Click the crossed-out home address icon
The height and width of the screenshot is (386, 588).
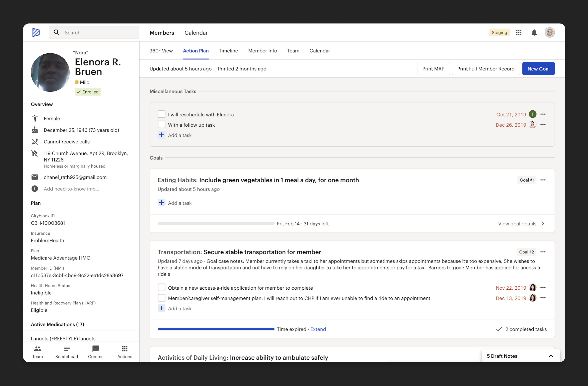pyautogui.click(x=35, y=153)
